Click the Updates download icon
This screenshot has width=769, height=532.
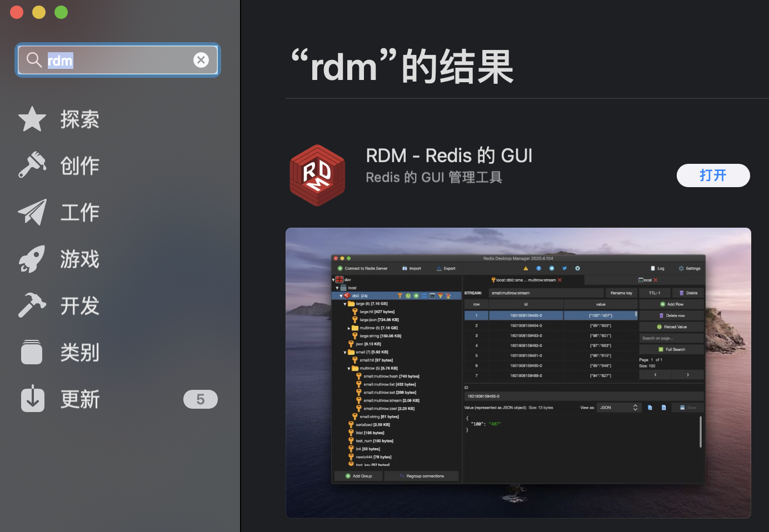pos(32,398)
